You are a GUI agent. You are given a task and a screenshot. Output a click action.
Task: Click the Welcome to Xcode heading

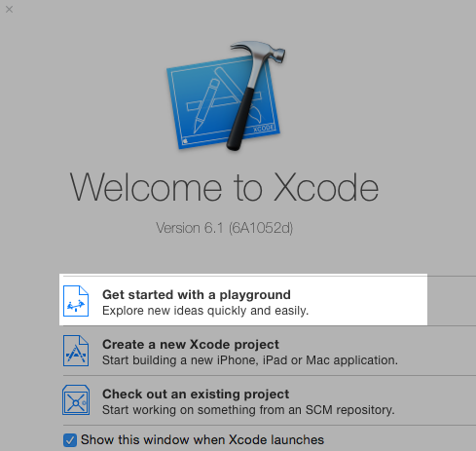click(224, 187)
